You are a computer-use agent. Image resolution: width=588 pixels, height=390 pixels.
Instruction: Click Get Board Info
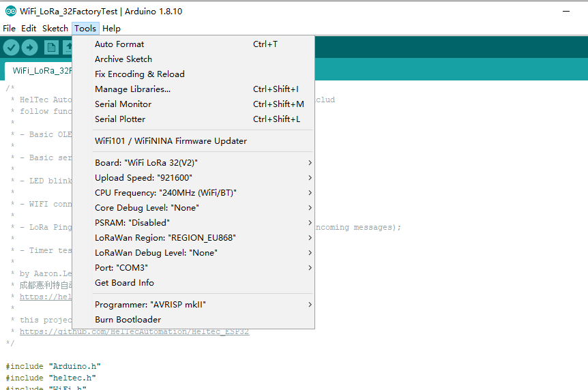click(x=124, y=283)
